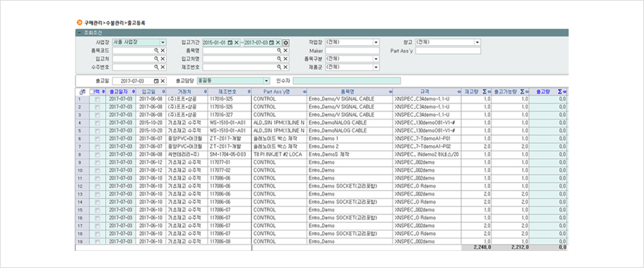Clear the 품목코드 field with its X icon

tap(163, 50)
